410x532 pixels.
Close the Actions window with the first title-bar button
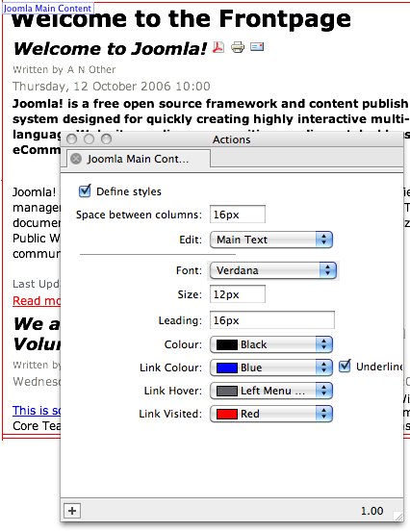pyautogui.click(x=71, y=139)
